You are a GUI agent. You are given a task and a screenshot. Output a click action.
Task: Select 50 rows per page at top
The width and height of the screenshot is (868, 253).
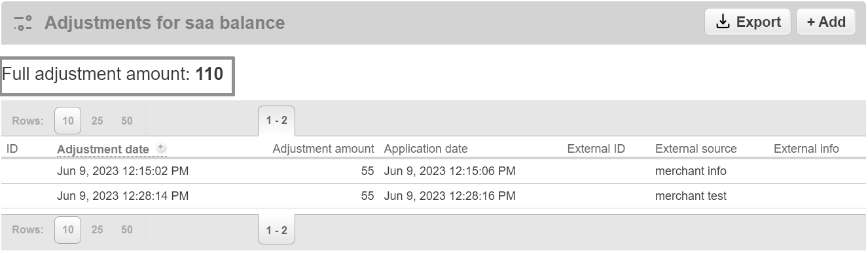[127, 121]
